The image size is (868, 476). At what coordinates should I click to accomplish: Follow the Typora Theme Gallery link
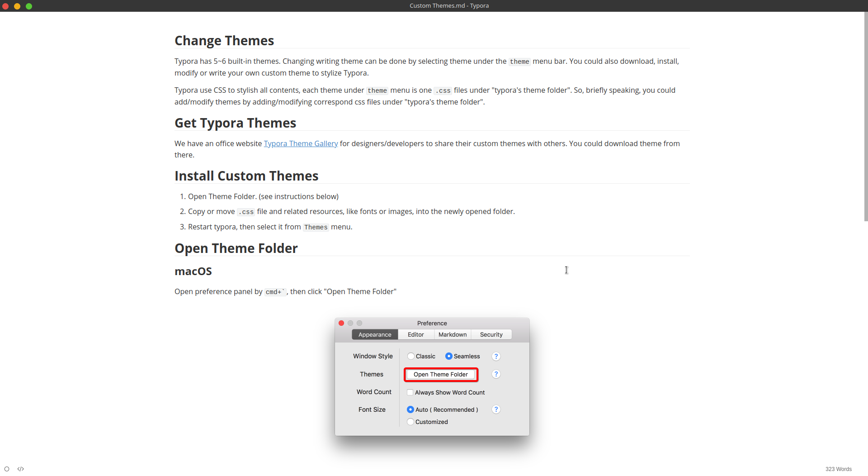tap(301, 143)
